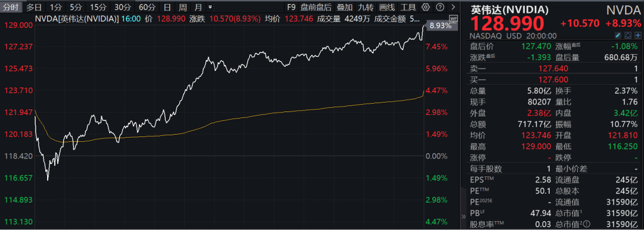644x230 pixels.
Task: Open chart settings gear icon
Action: [x=426, y=7]
